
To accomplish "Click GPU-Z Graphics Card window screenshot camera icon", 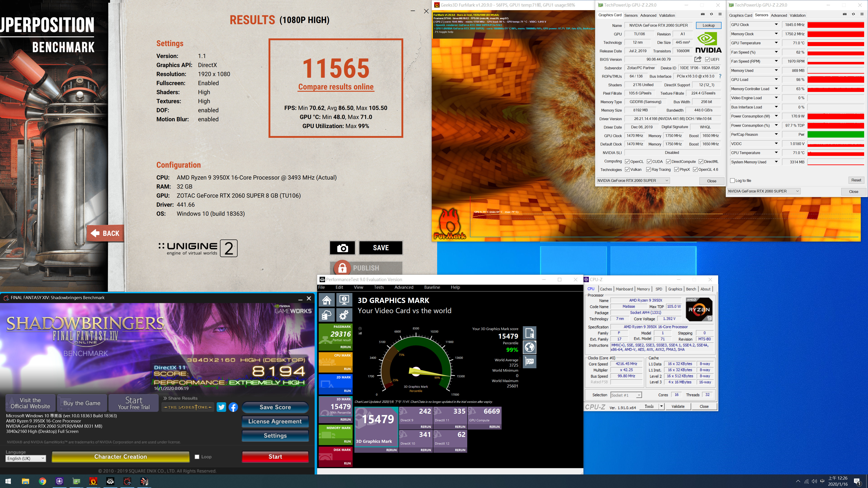I will pyautogui.click(x=703, y=14).
